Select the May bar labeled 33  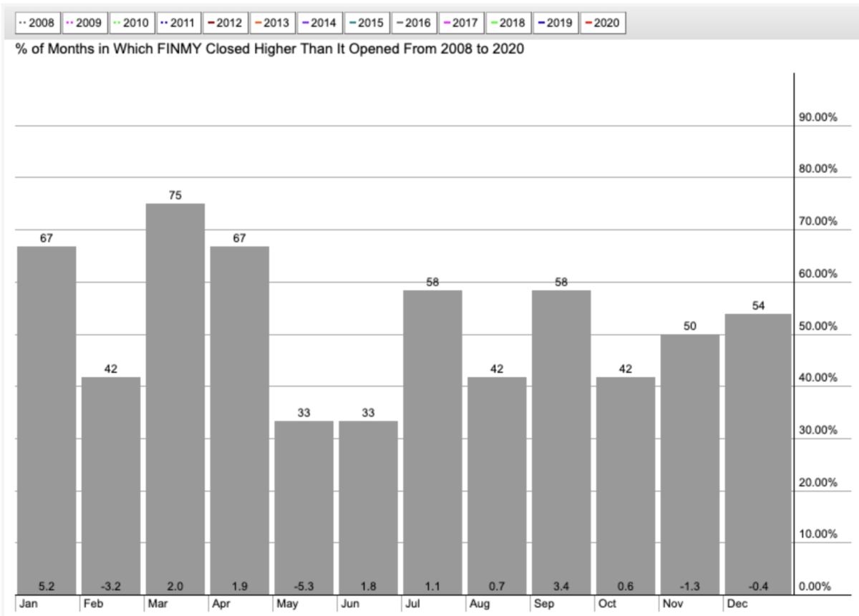point(304,507)
